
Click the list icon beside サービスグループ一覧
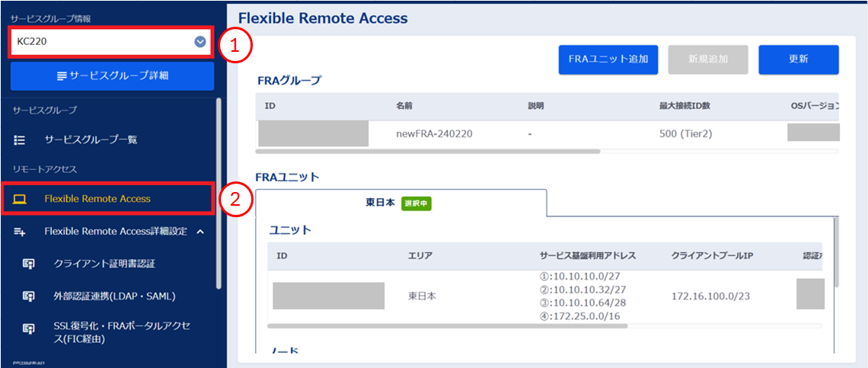(x=21, y=140)
